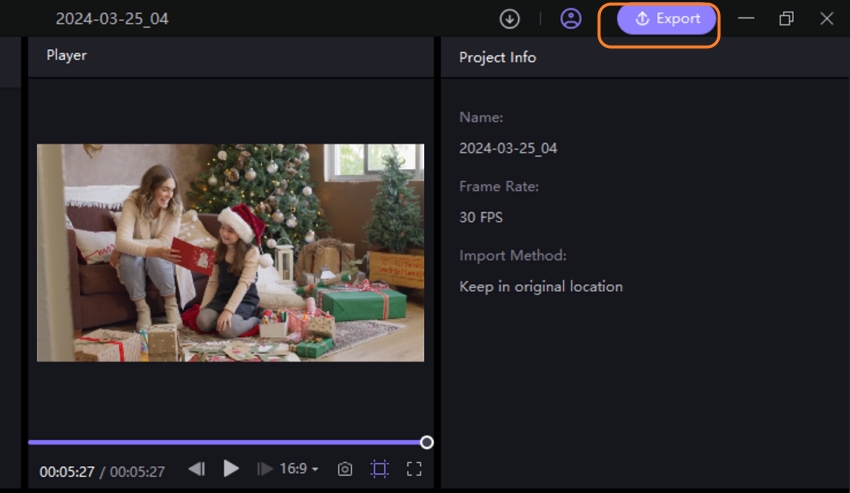Screen dimensions: 850x493
Task: Restore down the application window
Action: 786,19
